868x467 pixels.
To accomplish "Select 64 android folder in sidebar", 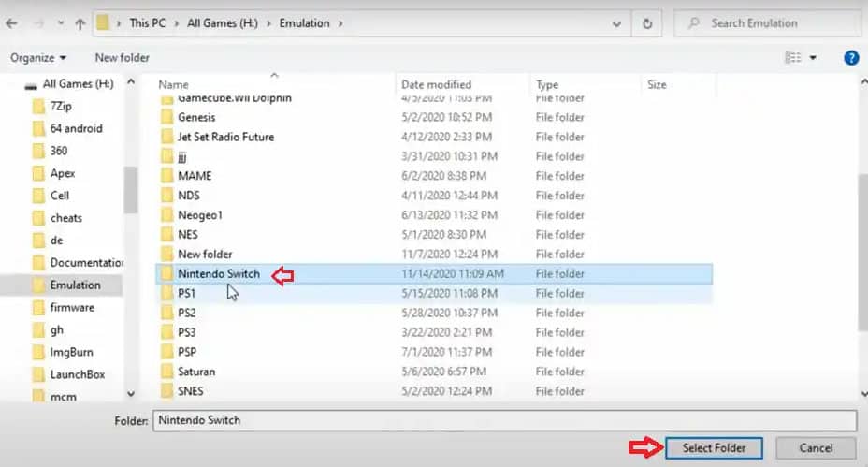I will [x=76, y=128].
